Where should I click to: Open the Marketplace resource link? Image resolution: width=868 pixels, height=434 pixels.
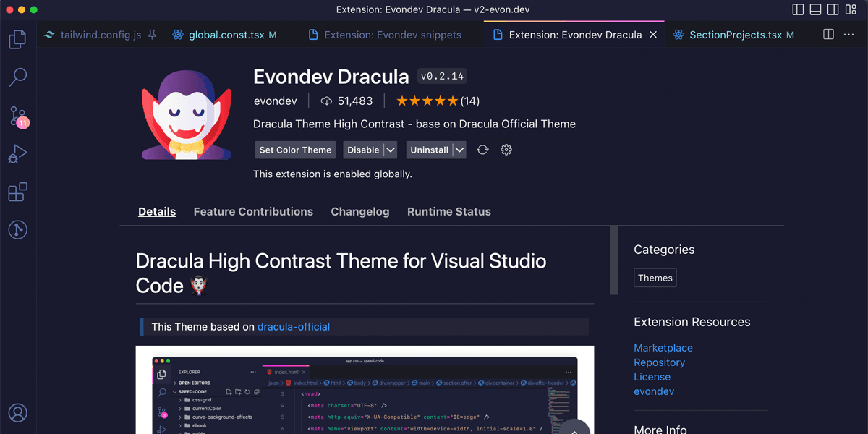pyautogui.click(x=663, y=348)
